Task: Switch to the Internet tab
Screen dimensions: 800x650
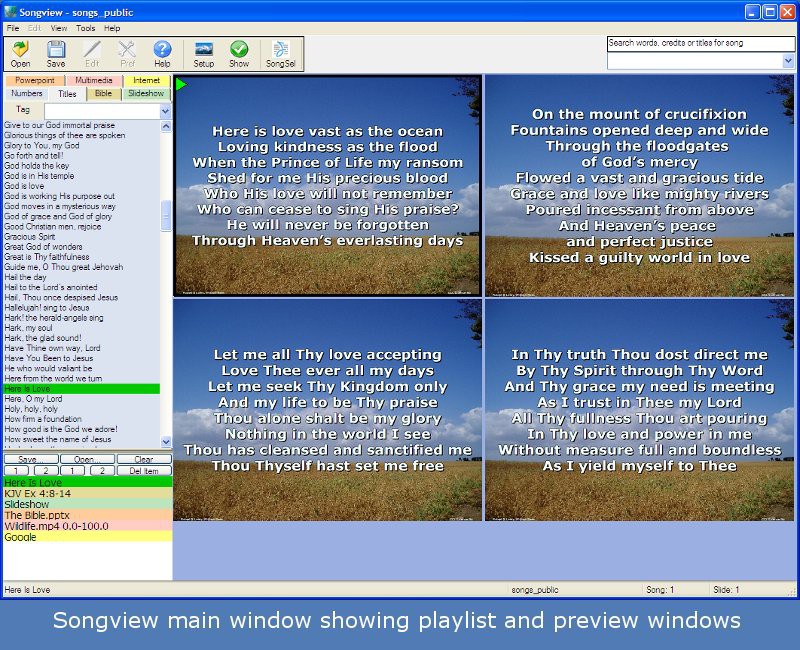Action: tap(146, 80)
